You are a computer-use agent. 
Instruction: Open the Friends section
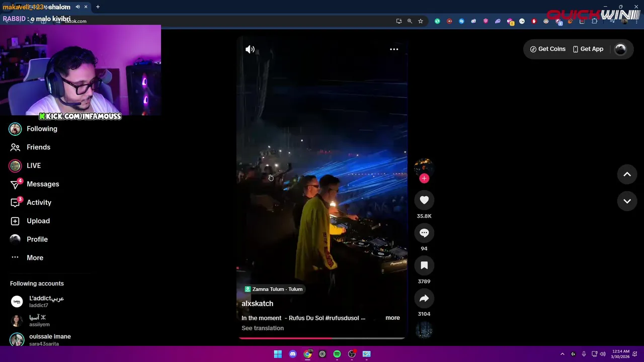click(x=31, y=147)
